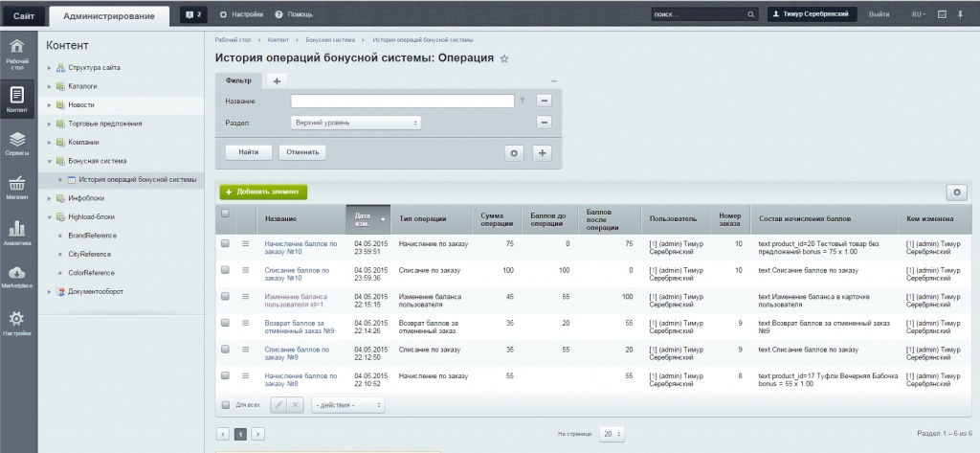980x453 pixels.
Task: Click the Найти filter button
Action: [248, 152]
